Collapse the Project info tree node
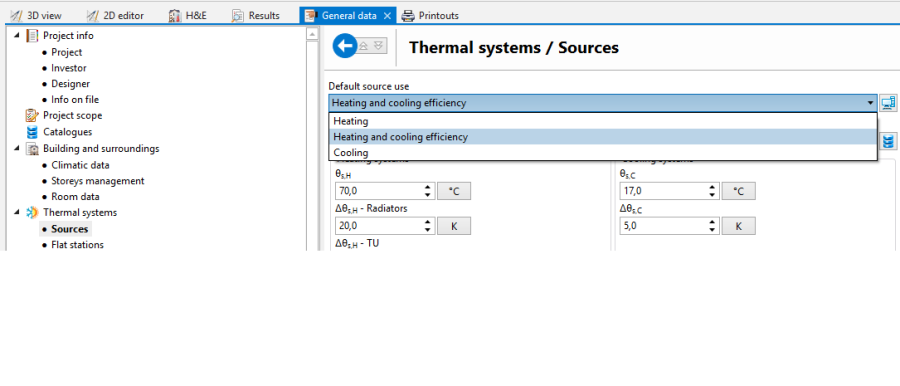Screen dimensions: 900x386 pyautogui.click(x=17, y=36)
